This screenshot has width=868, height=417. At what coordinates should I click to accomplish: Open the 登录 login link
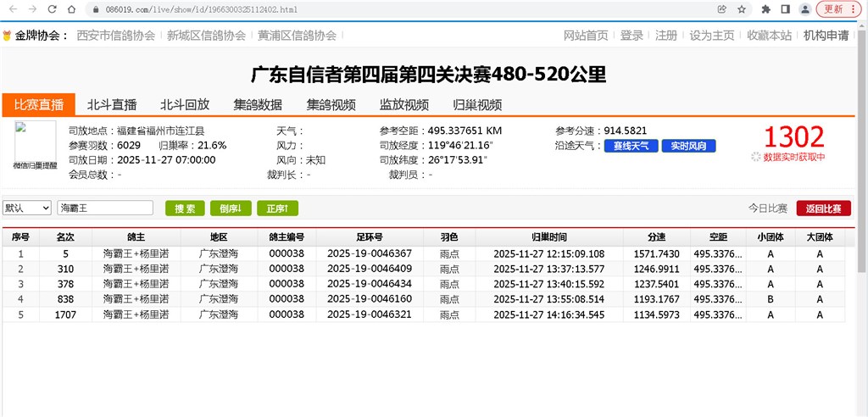pyautogui.click(x=632, y=36)
